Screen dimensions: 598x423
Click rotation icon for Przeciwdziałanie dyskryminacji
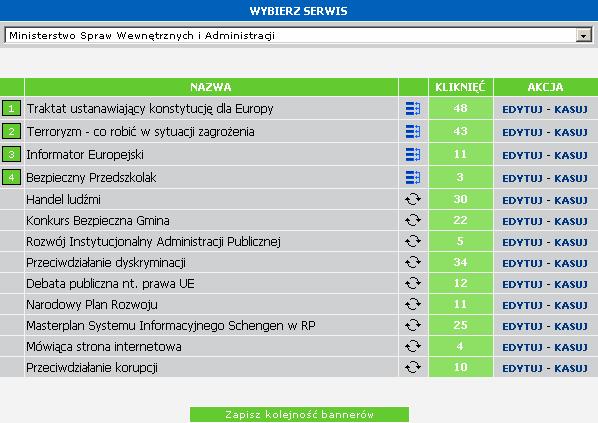(x=413, y=262)
